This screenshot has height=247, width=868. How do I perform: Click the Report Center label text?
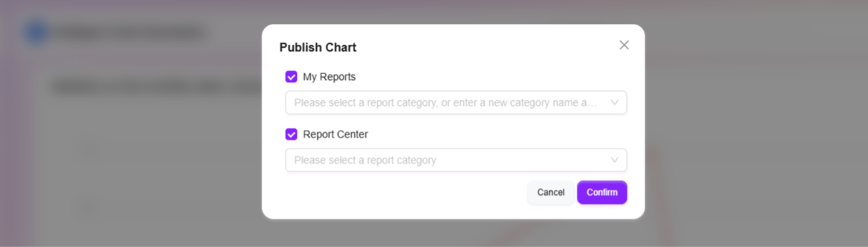[335, 134]
